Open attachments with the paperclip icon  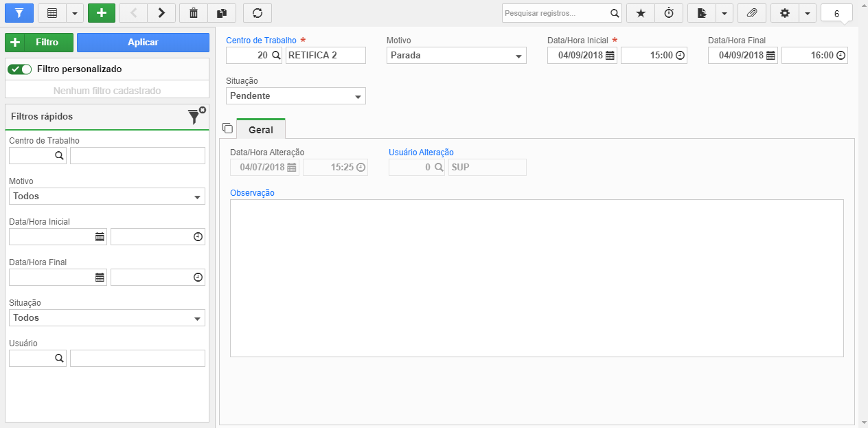click(752, 13)
